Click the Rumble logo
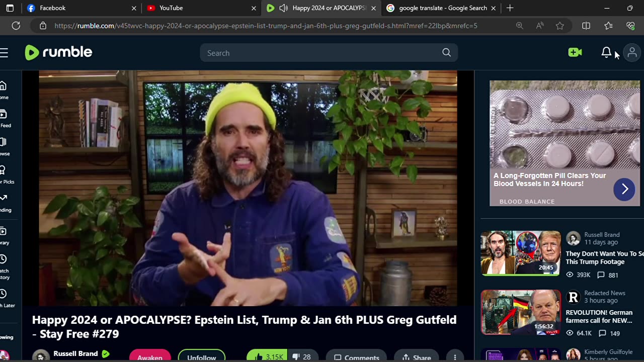The width and height of the screenshot is (644, 362). pos(58,52)
